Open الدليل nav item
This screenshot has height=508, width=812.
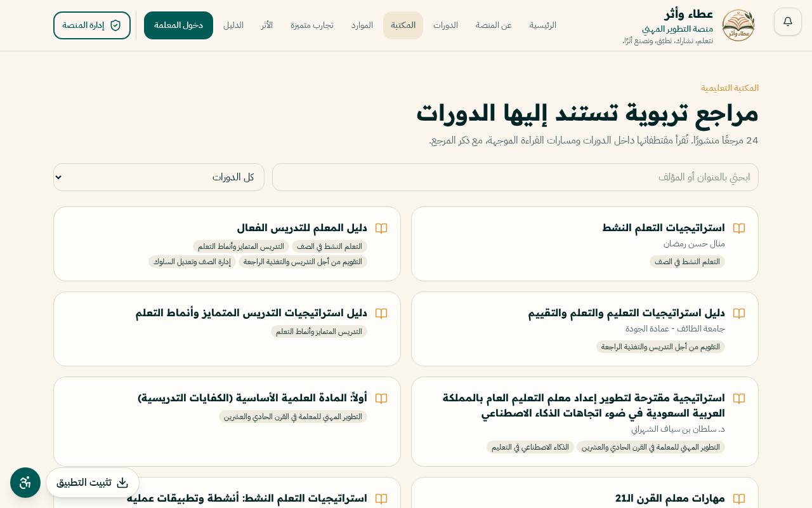click(233, 25)
